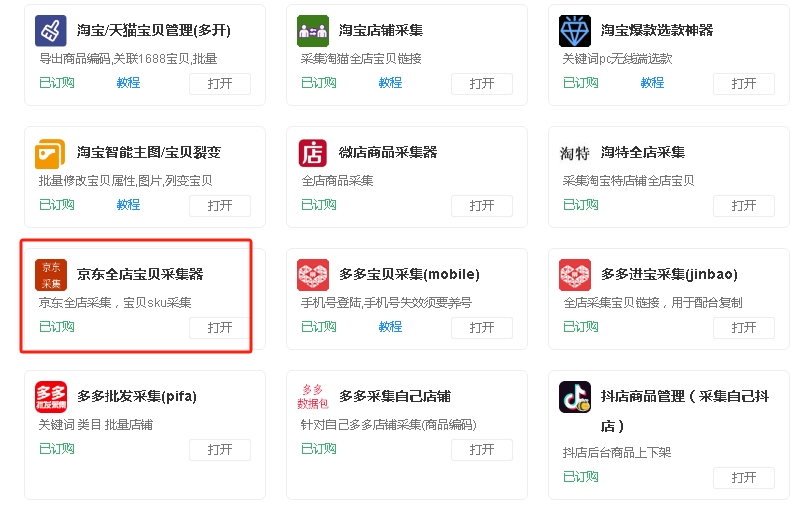Screen dimensions: 810x505
Task: Click the 京东采集 red icon
Action: pos(51,275)
